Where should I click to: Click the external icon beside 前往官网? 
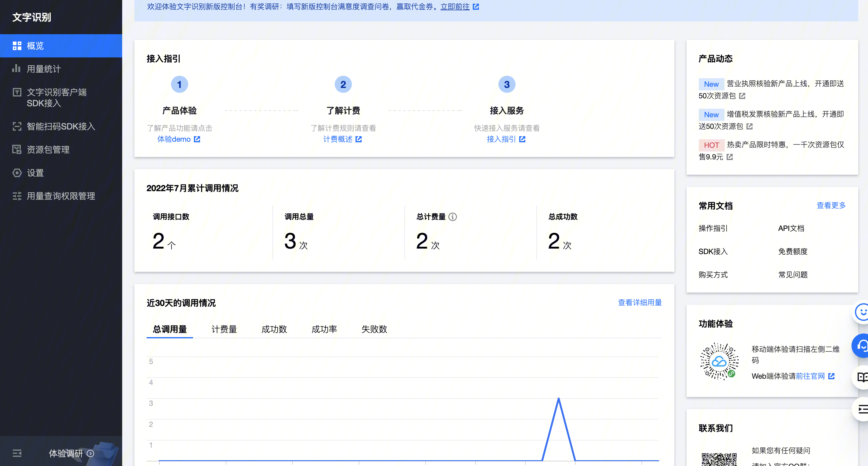click(x=831, y=376)
